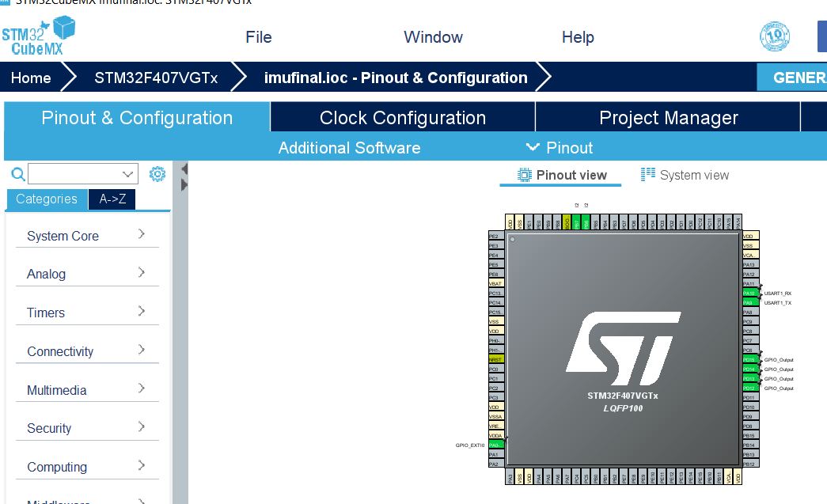The image size is (827, 504).
Task: Click the PE6 pin on the chip
Action: [496, 274]
